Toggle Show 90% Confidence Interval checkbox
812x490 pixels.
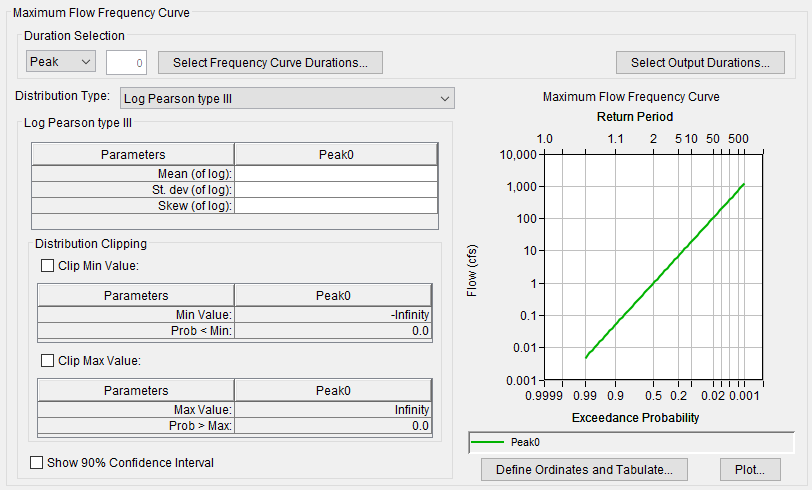click(37, 463)
